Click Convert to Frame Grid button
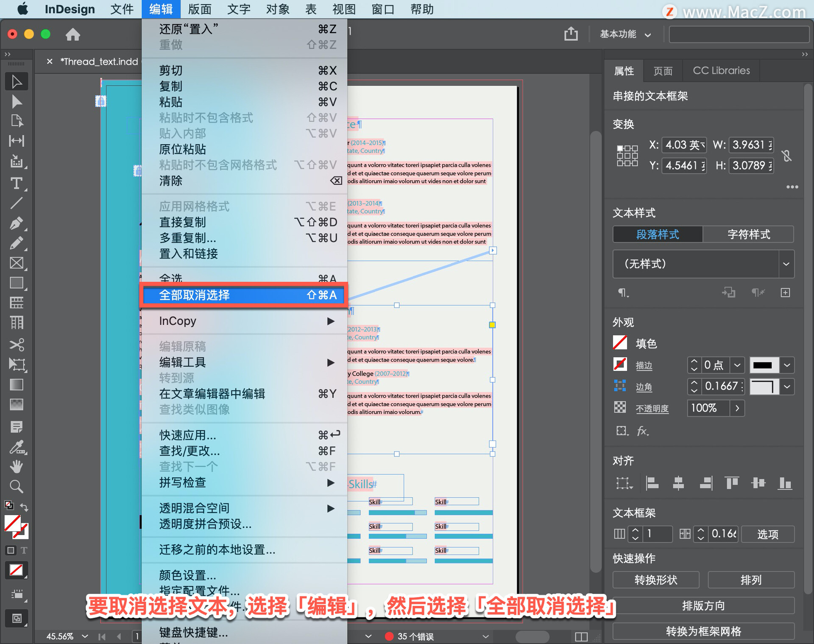 [703, 631]
